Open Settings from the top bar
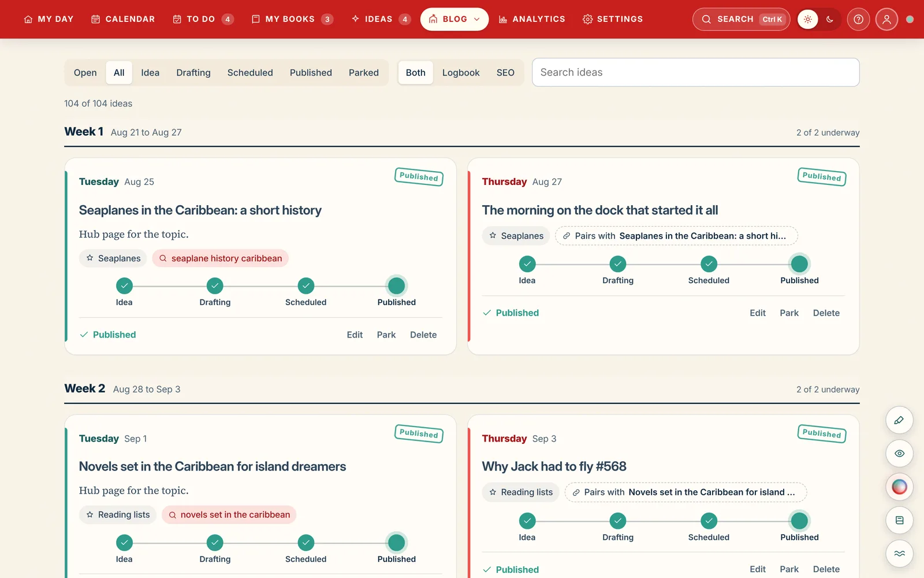The height and width of the screenshot is (578, 924). 613,19
